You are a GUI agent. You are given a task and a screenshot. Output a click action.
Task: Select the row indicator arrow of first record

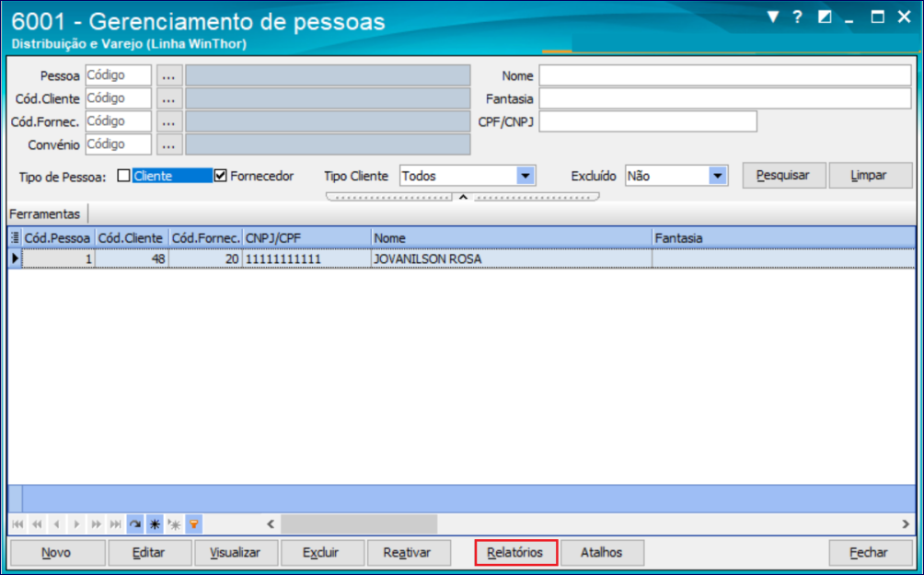coord(16,258)
